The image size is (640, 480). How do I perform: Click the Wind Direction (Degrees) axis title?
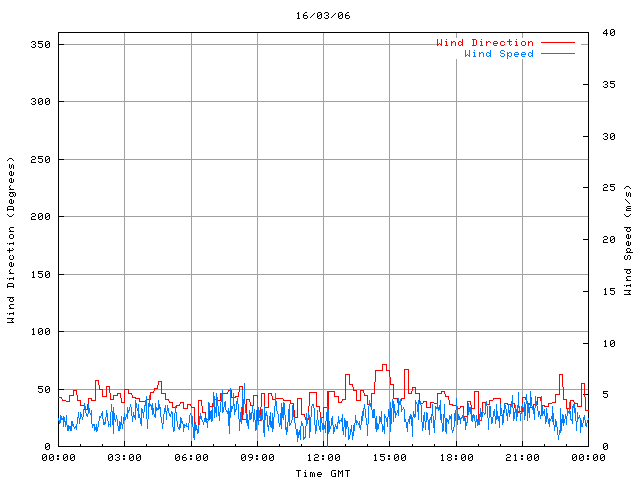pos(11,240)
